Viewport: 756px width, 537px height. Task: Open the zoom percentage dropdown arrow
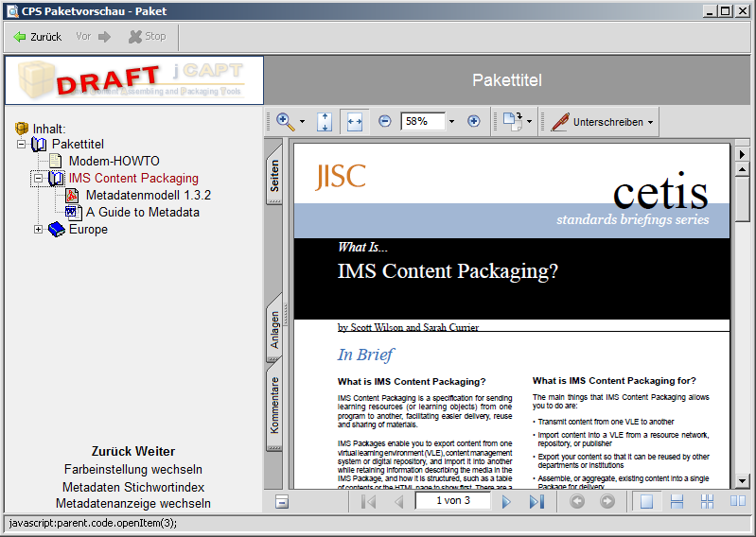[x=451, y=121]
